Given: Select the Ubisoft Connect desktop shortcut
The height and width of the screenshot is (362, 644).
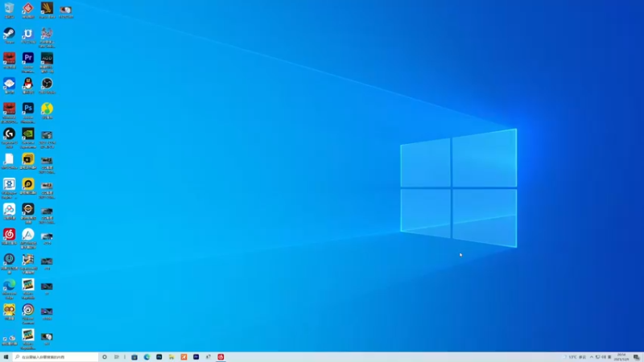Looking at the screenshot, I should (28, 314).
